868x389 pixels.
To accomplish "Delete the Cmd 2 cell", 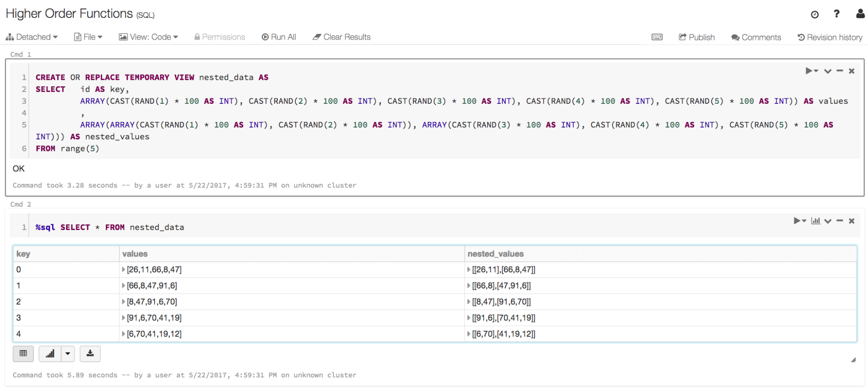I will (851, 221).
